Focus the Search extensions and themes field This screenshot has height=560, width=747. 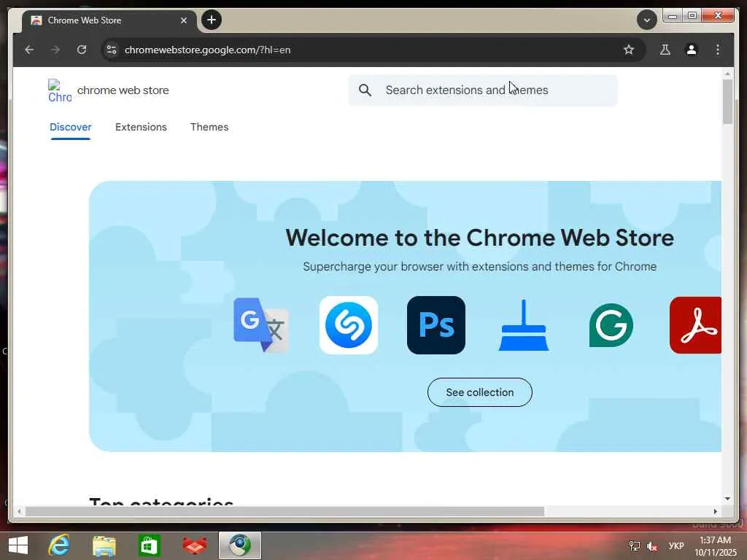pos(483,90)
